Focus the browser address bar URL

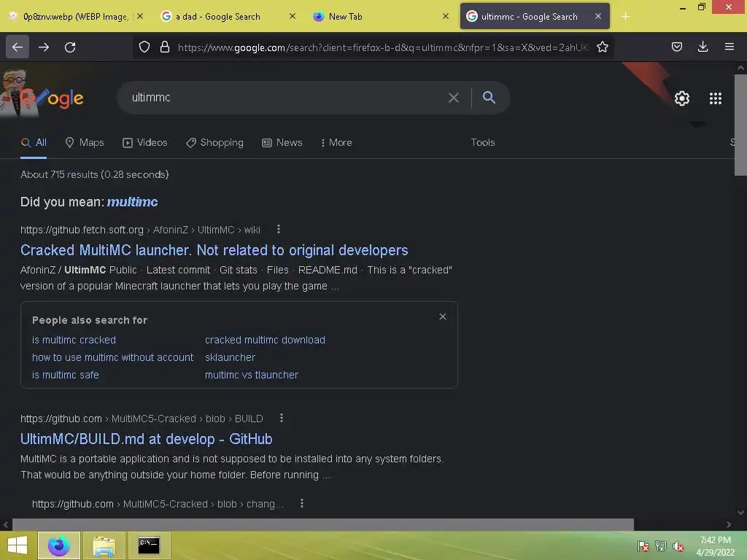pyautogui.click(x=384, y=47)
